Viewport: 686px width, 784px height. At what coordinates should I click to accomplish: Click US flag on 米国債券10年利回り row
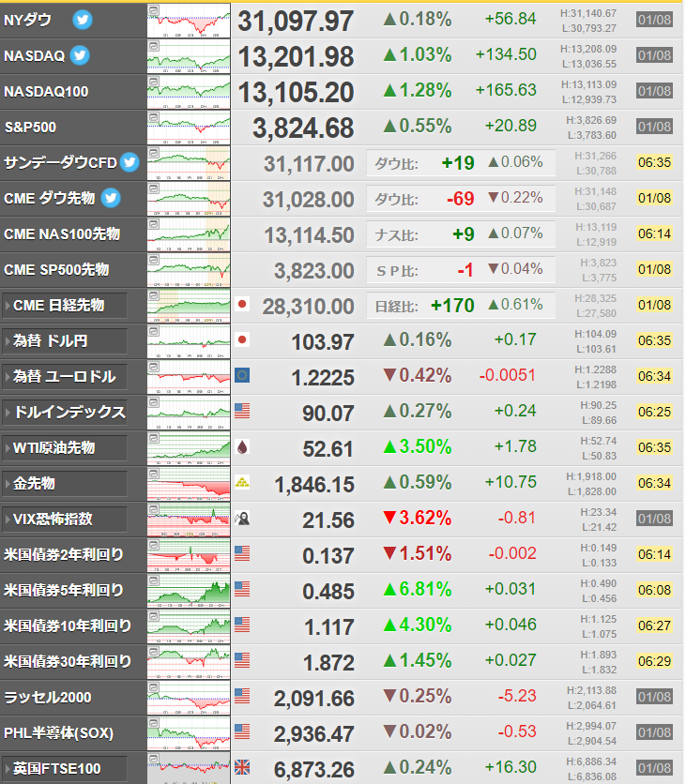click(x=242, y=625)
